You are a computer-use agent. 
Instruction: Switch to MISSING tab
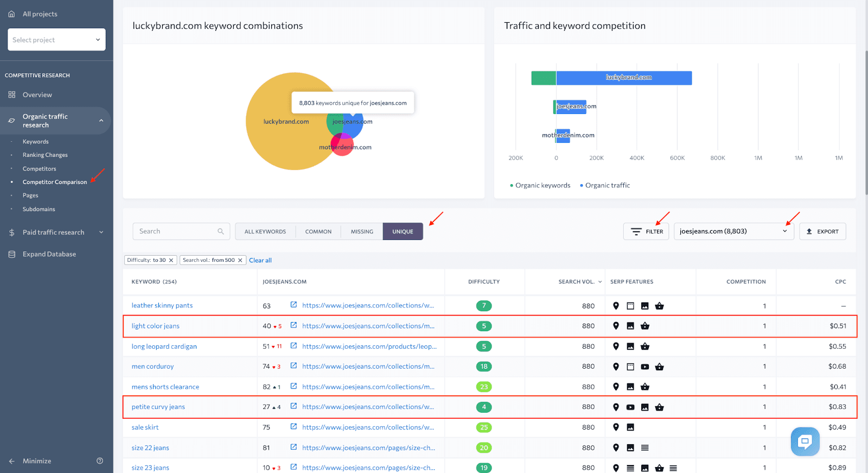362,231
